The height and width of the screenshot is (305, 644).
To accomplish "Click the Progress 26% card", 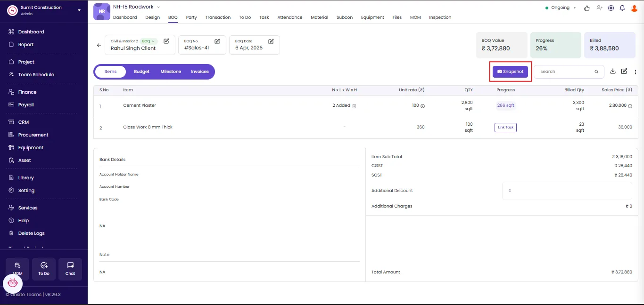I will (x=555, y=45).
